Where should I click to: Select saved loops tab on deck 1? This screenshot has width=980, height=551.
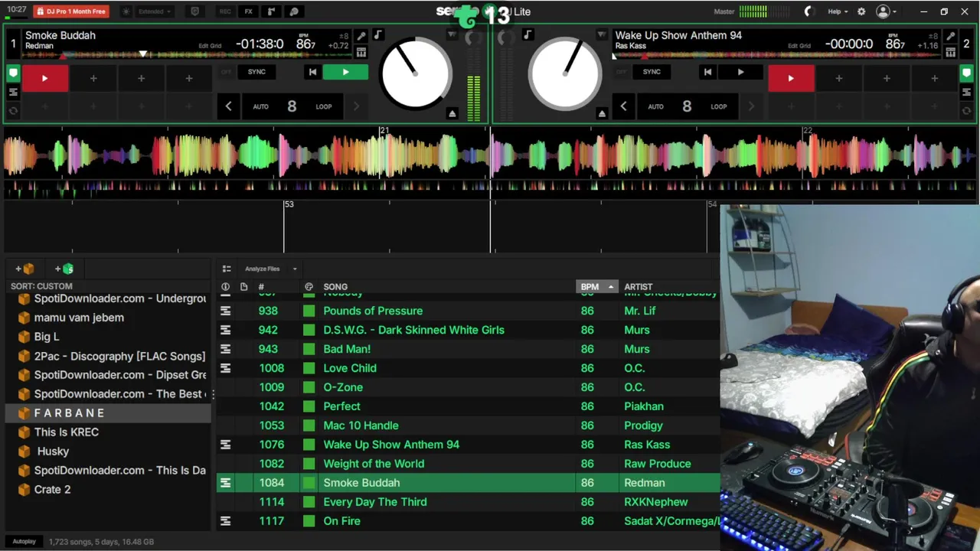[13, 92]
